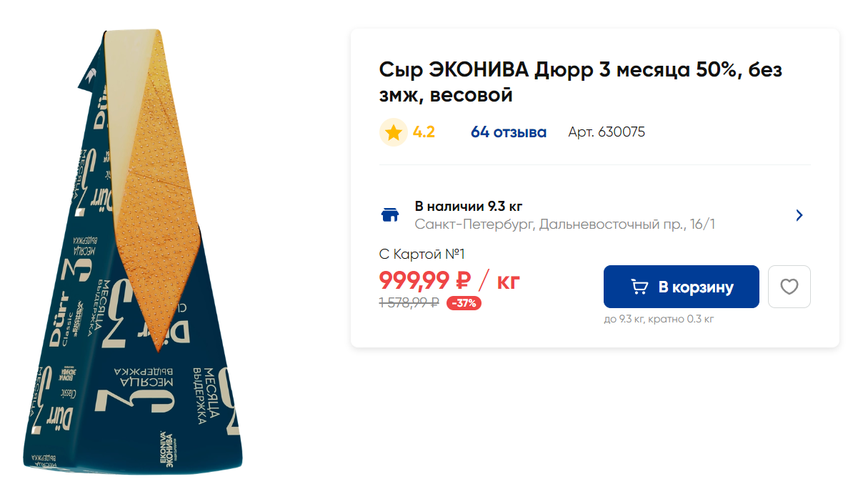The height and width of the screenshot is (499, 868).
Task: Click the crossed-out old price 1 578,99 ₽
Action: click(x=409, y=303)
